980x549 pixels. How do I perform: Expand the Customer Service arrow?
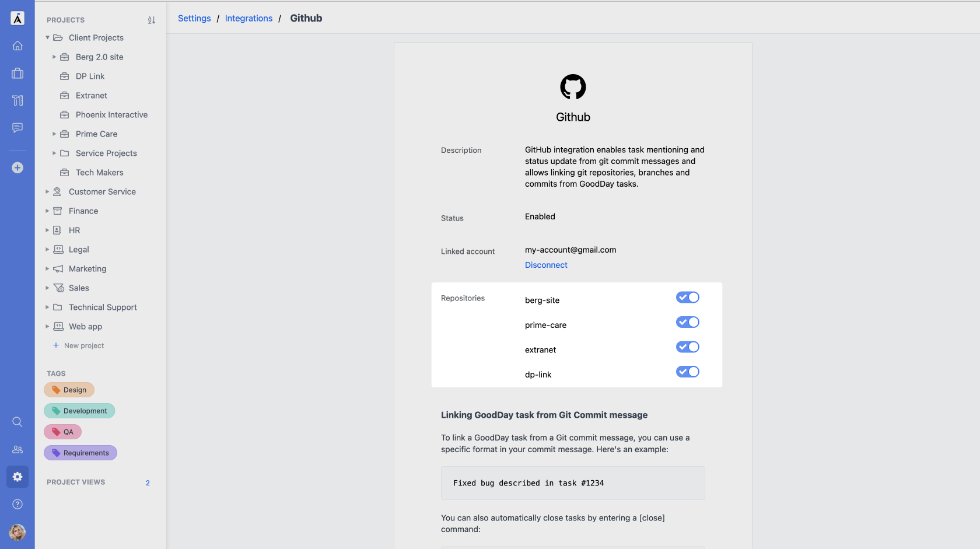click(47, 191)
